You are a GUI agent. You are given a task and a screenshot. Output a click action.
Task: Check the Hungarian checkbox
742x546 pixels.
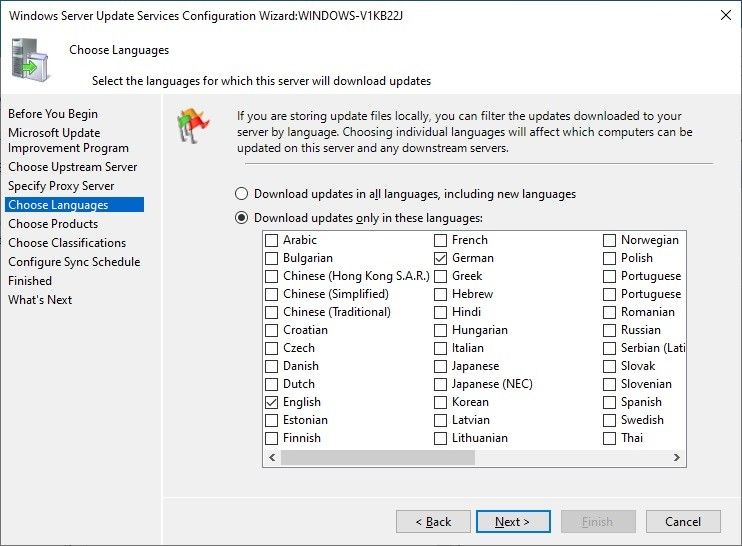[441, 330]
